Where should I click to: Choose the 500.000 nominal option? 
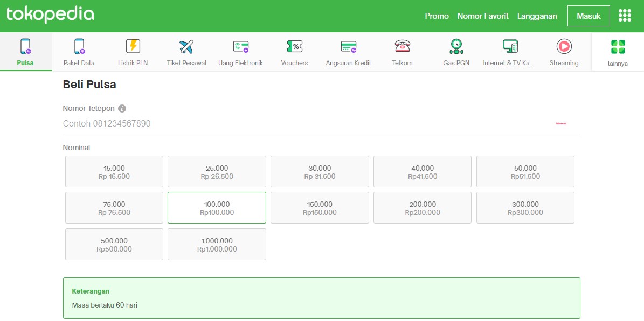[x=114, y=244]
